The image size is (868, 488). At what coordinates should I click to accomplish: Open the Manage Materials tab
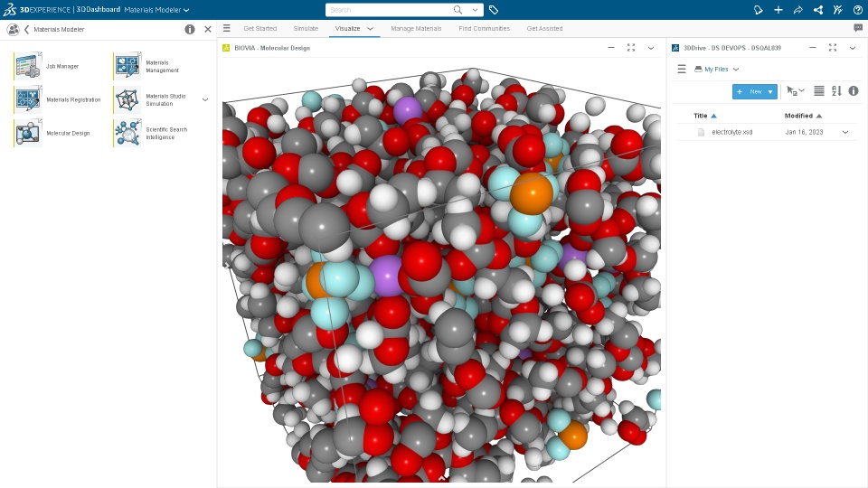pos(416,28)
